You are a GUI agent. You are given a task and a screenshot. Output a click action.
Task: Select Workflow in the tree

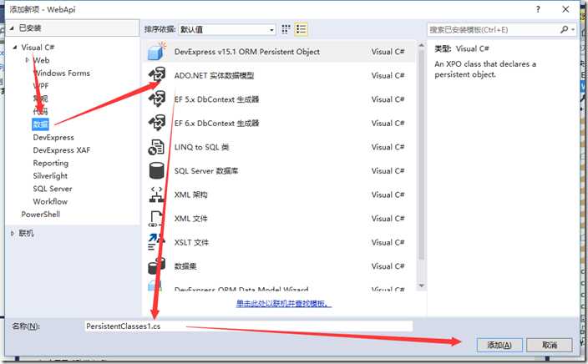click(x=50, y=201)
